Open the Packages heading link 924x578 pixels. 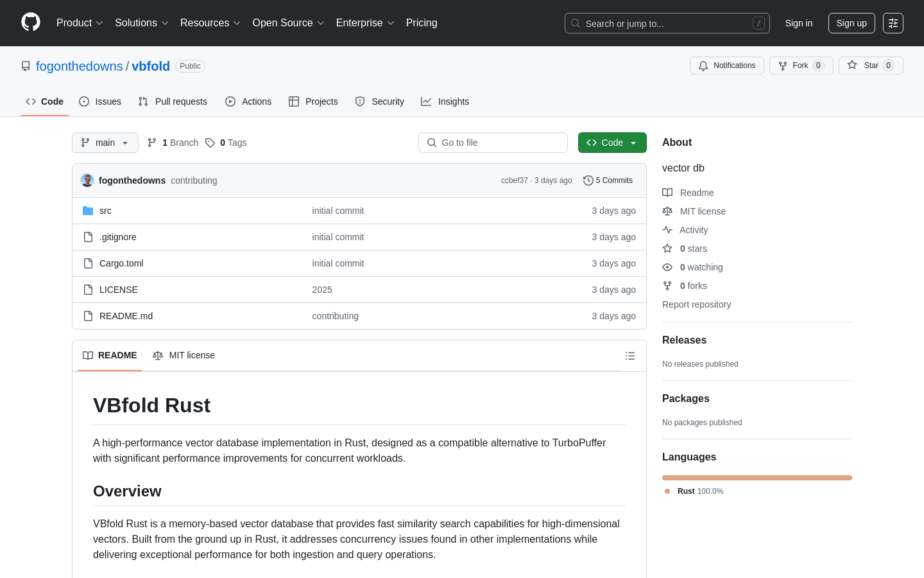pos(685,399)
